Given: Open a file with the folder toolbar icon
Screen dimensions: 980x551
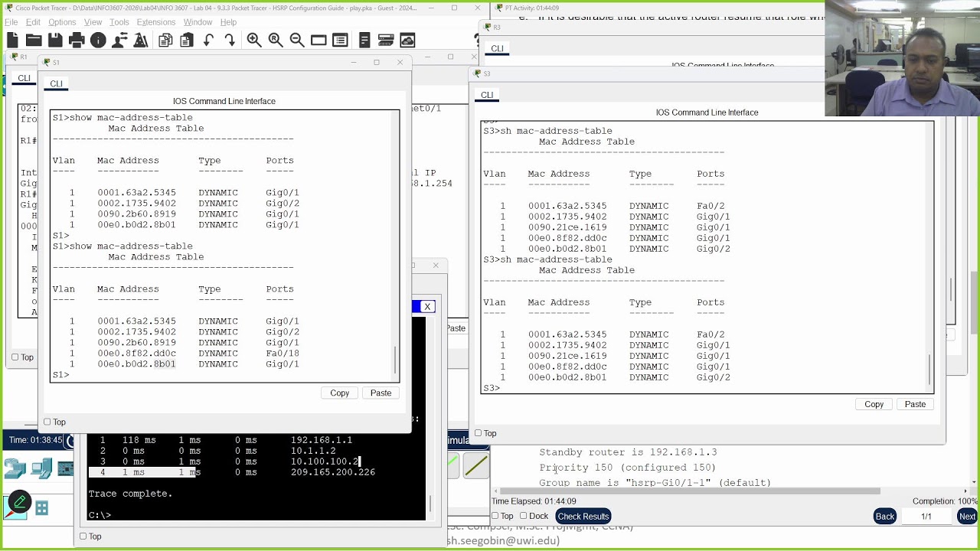Looking at the screenshot, I should click(x=34, y=41).
